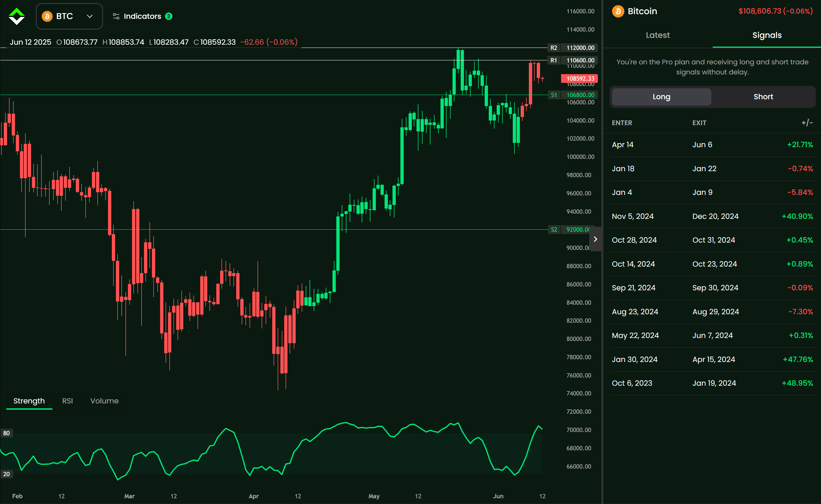Select the Jan 4 to Jan 9 signal row

click(712, 192)
